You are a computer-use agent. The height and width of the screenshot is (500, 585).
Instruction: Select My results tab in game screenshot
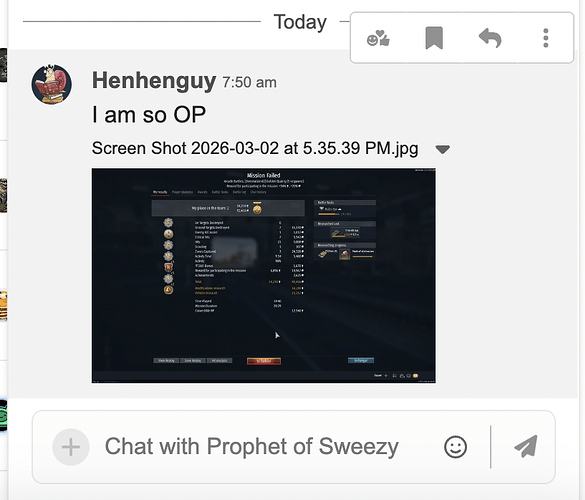point(160,192)
